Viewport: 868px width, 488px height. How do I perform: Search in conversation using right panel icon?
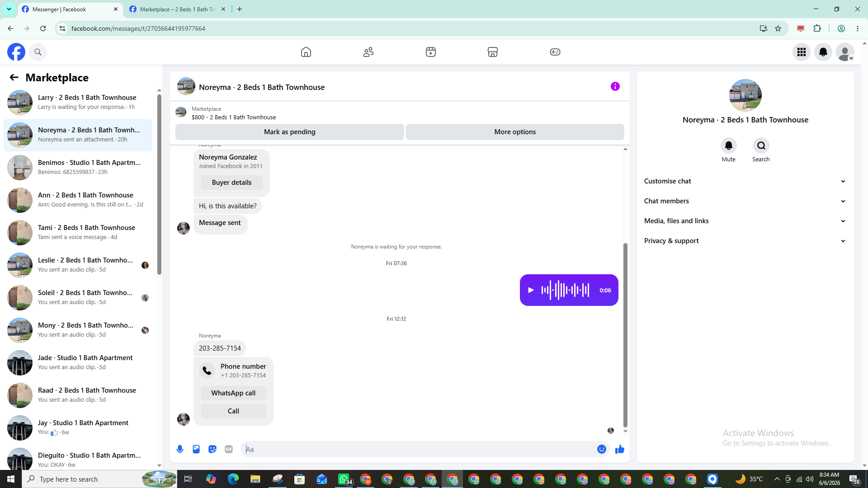(x=761, y=145)
